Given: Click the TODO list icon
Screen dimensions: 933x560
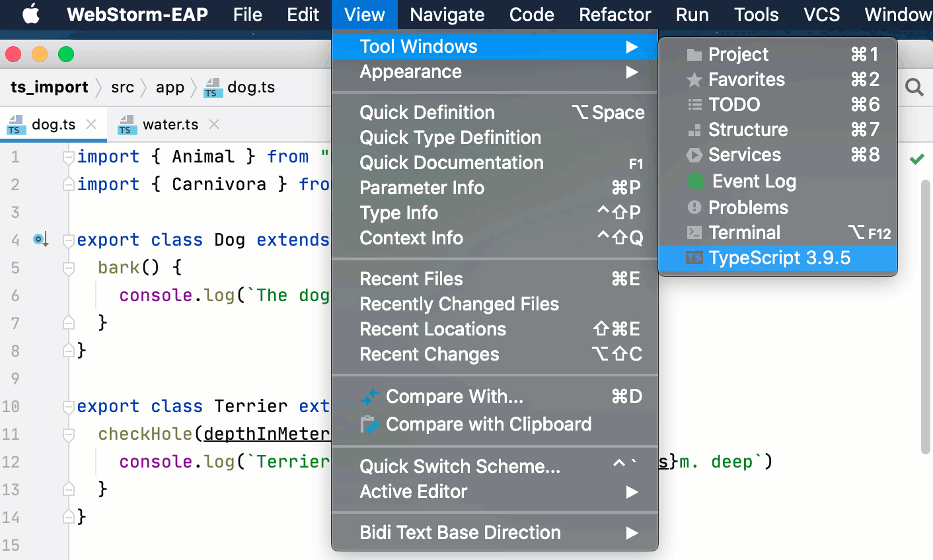Looking at the screenshot, I should point(694,104).
